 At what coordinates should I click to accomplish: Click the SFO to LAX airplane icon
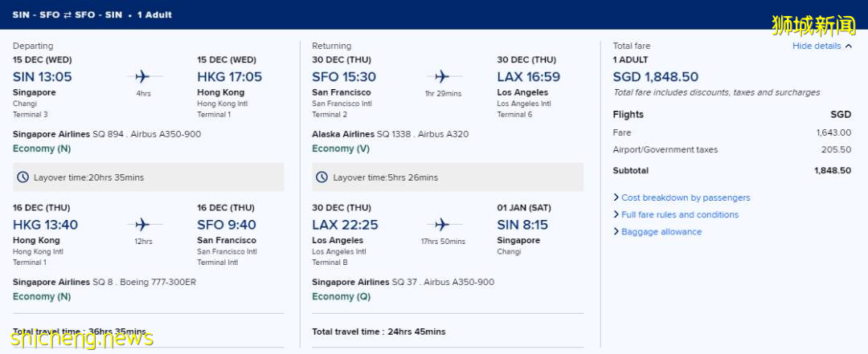point(441,77)
